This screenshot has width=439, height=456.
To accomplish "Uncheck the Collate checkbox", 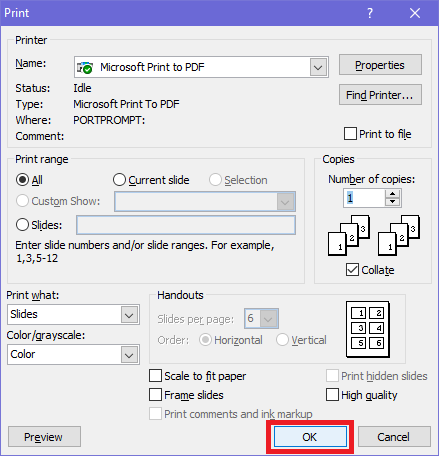I will coord(352,270).
